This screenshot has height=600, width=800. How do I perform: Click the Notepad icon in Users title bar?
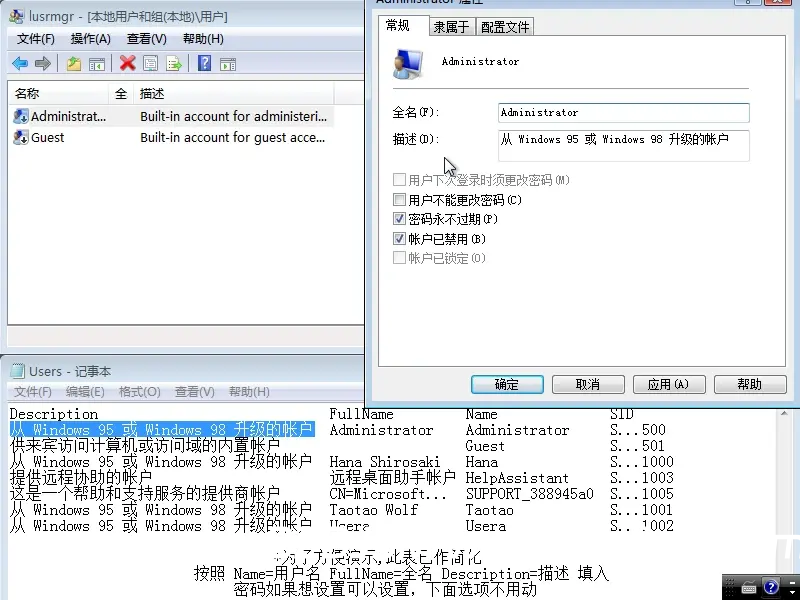[x=18, y=371]
